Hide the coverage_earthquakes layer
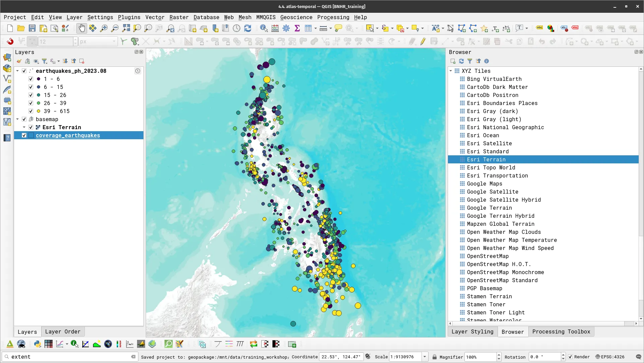644x363 pixels. click(x=24, y=135)
